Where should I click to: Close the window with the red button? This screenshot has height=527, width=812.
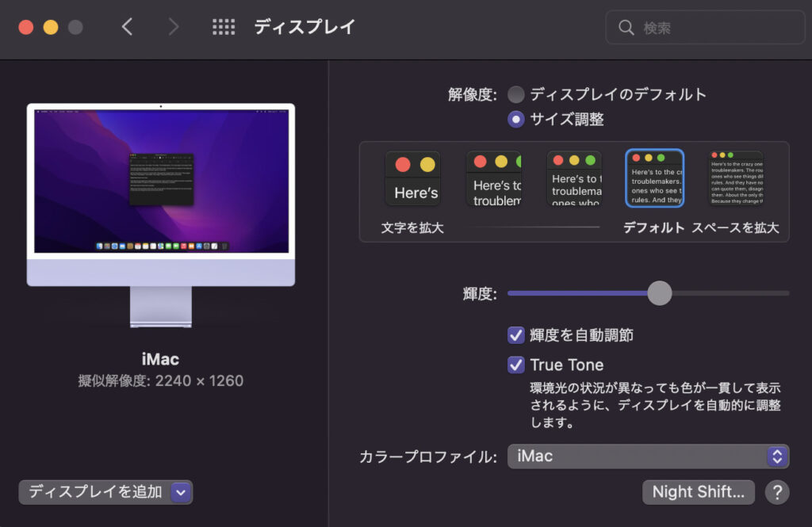coord(26,27)
